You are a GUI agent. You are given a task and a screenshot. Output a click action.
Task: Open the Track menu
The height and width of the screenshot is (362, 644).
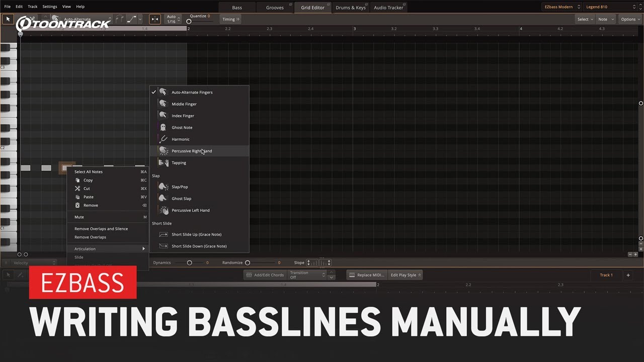(33, 7)
